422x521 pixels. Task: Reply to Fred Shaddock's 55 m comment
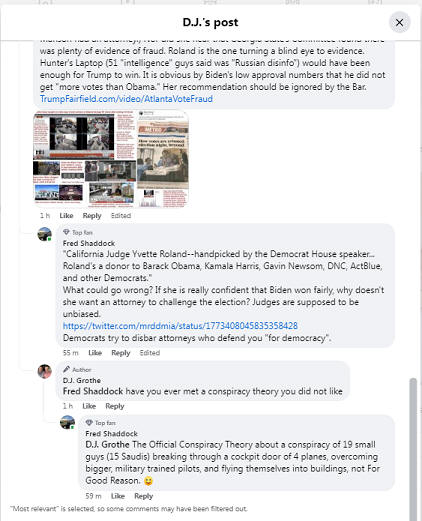121,353
